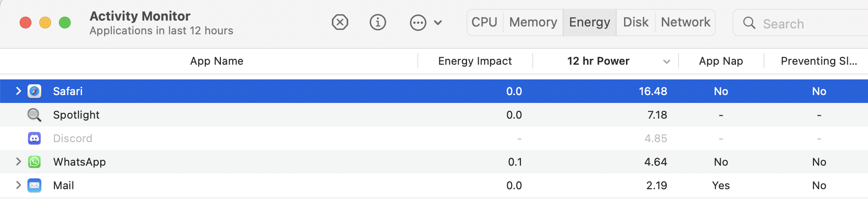Sort by the 12 hr Power column header
Viewport: 868px width, 199px height.
(598, 61)
